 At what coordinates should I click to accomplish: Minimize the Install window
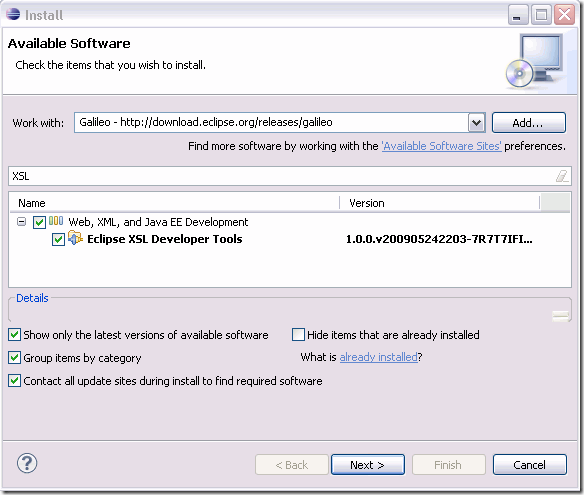coord(518,15)
